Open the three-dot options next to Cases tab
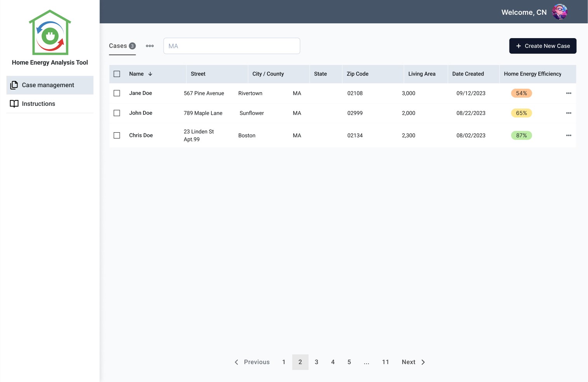588x382 pixels. [x=150, y=46]
